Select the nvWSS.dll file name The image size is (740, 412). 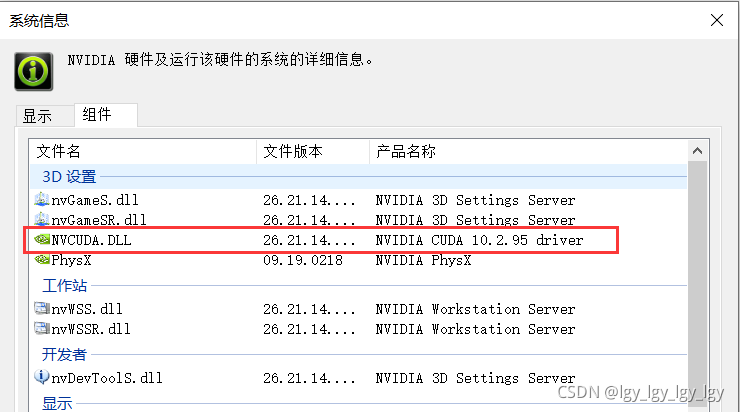click(x=87, y=309)
